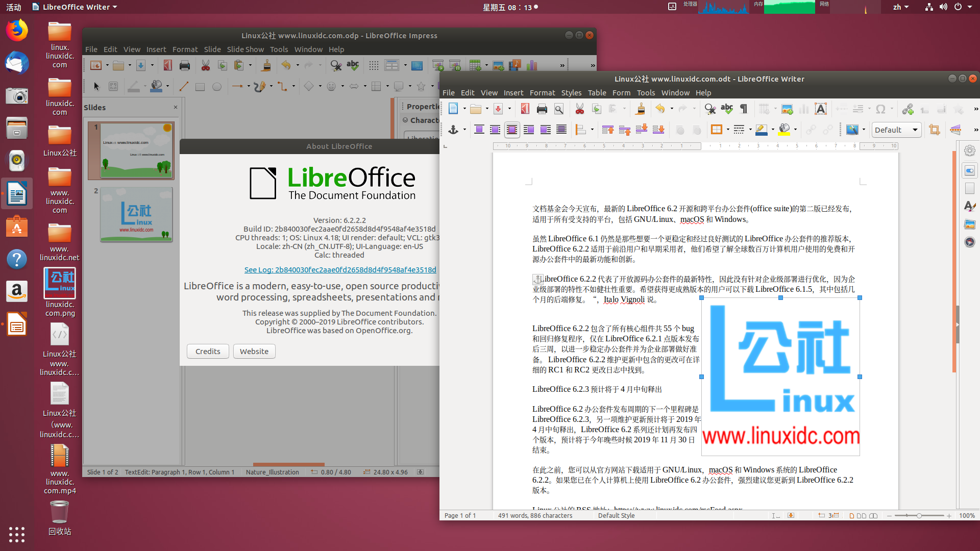
Task: Open the Format menu in LibreOffice Writer
Action: coord(542,92)
